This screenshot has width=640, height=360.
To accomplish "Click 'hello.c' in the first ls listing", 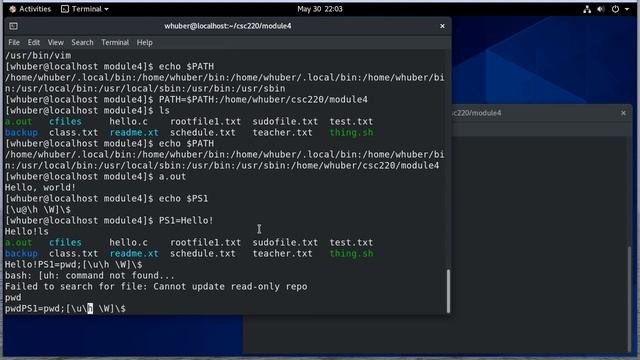I will (128, 122).
